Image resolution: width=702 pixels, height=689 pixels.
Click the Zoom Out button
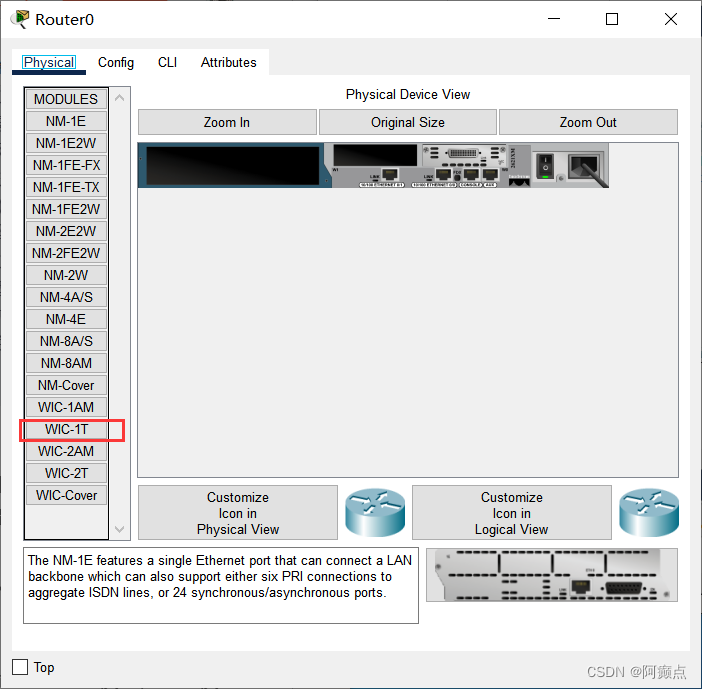click(x=588, y=122)
